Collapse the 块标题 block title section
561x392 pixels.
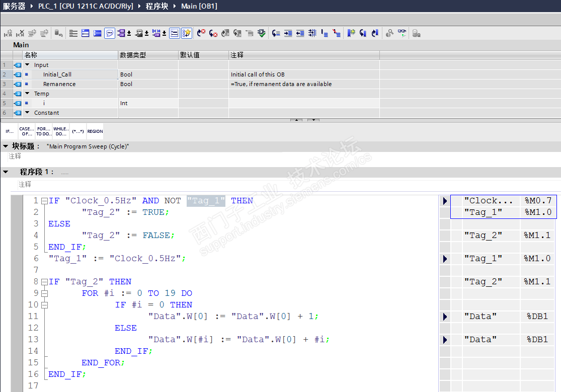click(x=6, y=146)
